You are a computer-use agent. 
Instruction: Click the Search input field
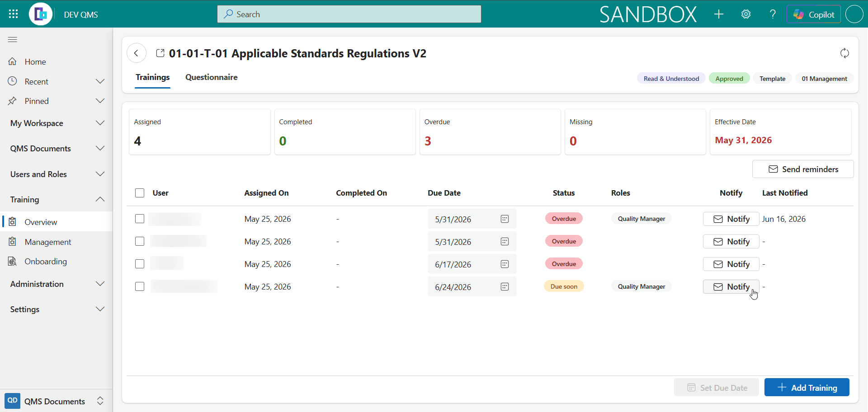tap(349, 14)
